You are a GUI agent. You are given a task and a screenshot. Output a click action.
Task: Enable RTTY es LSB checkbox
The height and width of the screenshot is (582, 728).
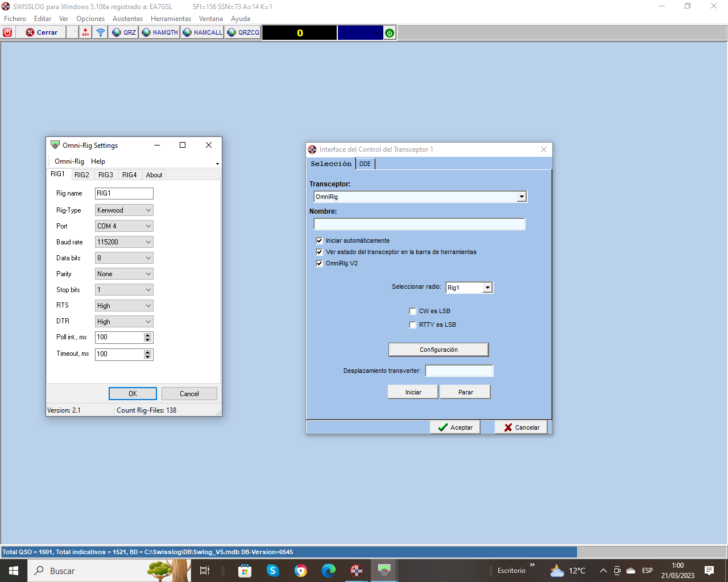[x=412, y=325]
